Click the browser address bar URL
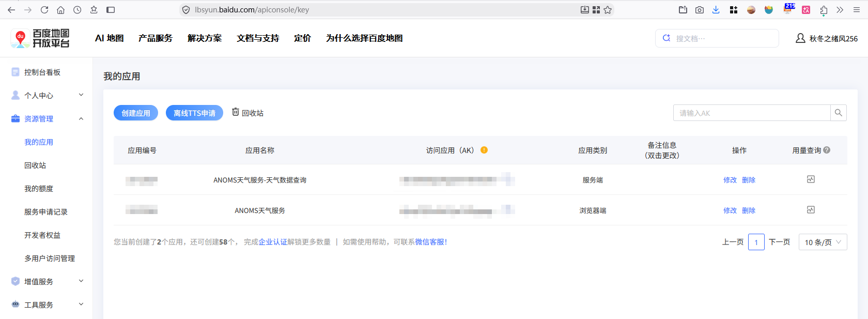This screenshot has height=319, width=868. [252, 10]
